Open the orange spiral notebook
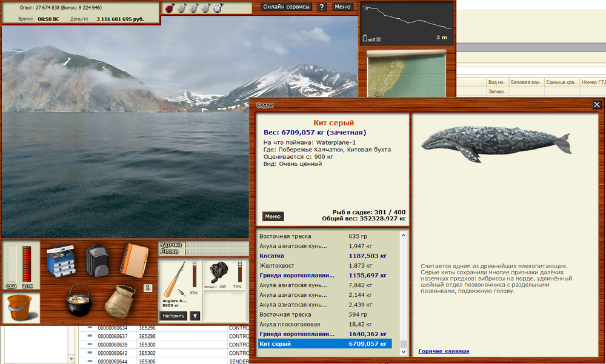 tap(133, 260)
